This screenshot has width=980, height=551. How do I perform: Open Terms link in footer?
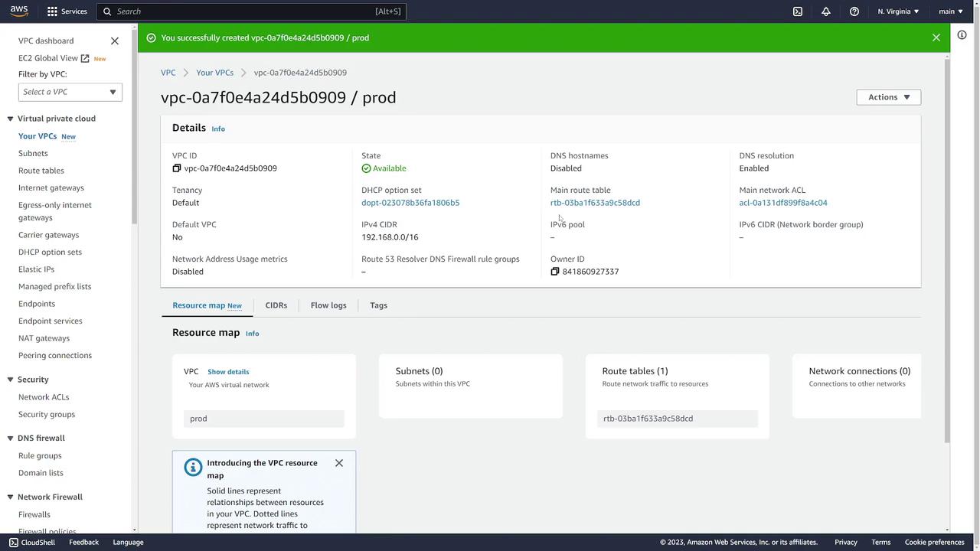(x=880, y=542)
